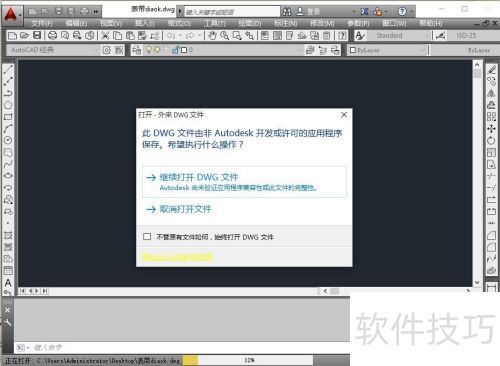
Task: Select the Mirror modify tool
Action: click(x=491, y=93)
